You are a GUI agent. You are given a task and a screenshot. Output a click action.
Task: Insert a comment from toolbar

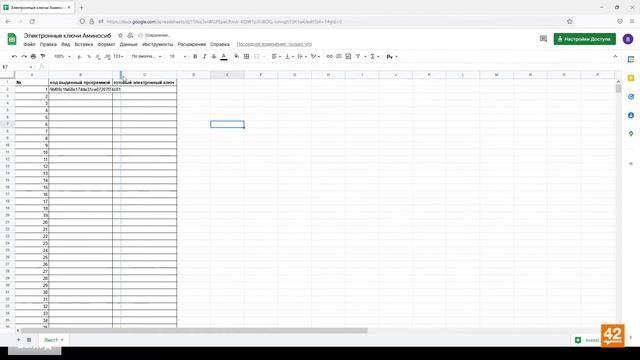(x=339, y=56)
